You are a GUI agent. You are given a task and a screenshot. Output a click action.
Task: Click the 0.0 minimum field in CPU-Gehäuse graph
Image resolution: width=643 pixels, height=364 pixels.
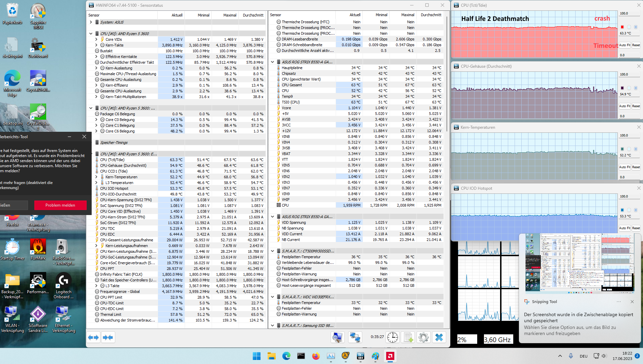coord(630,116)
